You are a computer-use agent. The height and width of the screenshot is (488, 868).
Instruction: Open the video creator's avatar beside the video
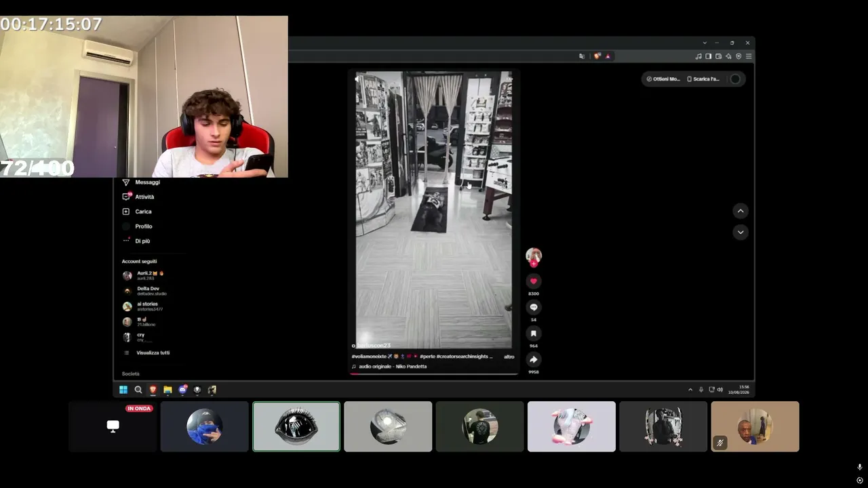534,256
